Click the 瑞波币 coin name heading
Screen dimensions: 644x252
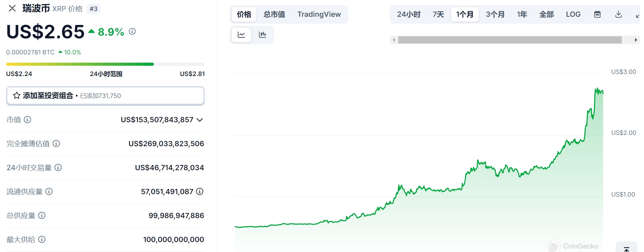pos(36,8)
